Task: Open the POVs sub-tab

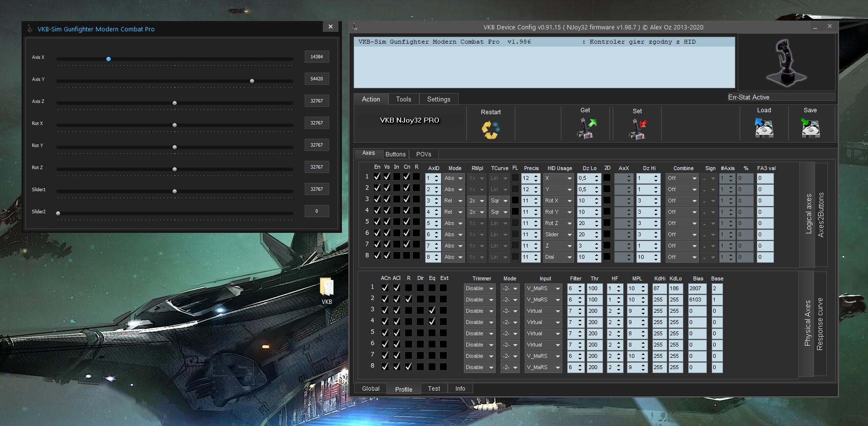Action: (x=424, y=154)
